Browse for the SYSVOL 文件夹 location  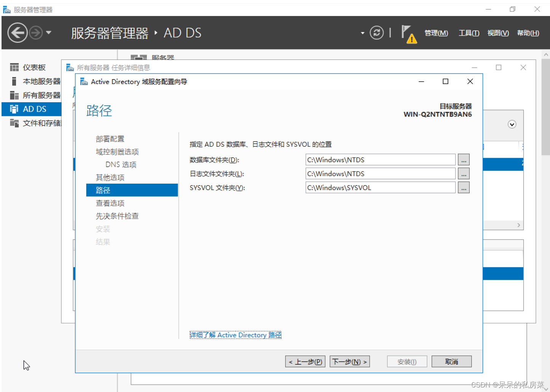coord(464,187)
